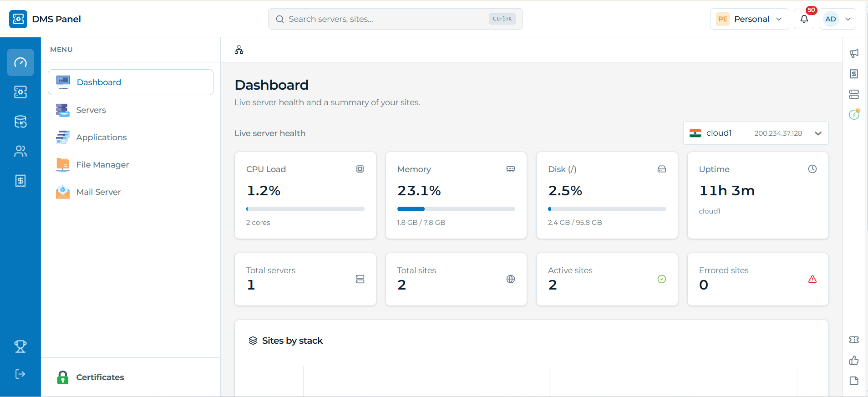The height and width of the screenshot is (397, 868).
Task: Open the notifications bell
Action: click(804, 19)
